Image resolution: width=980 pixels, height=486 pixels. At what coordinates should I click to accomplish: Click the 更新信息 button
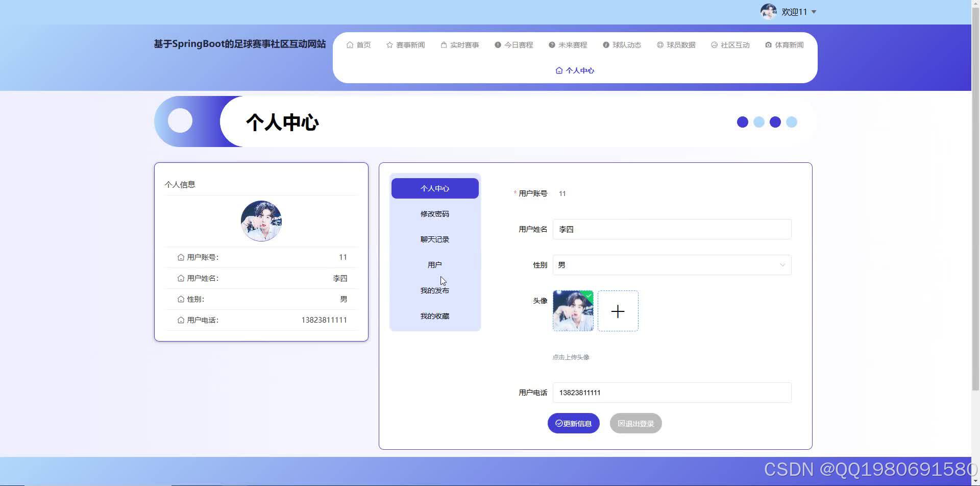[573, 423]
